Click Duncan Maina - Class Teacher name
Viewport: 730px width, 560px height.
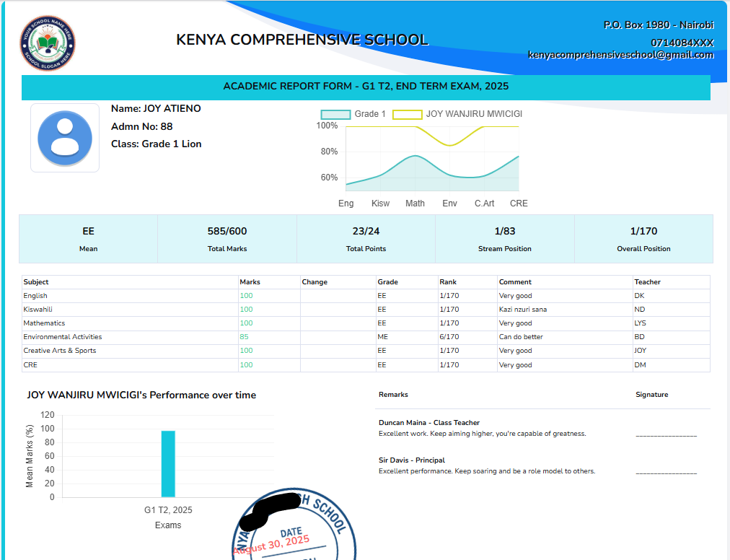[429, 423]
